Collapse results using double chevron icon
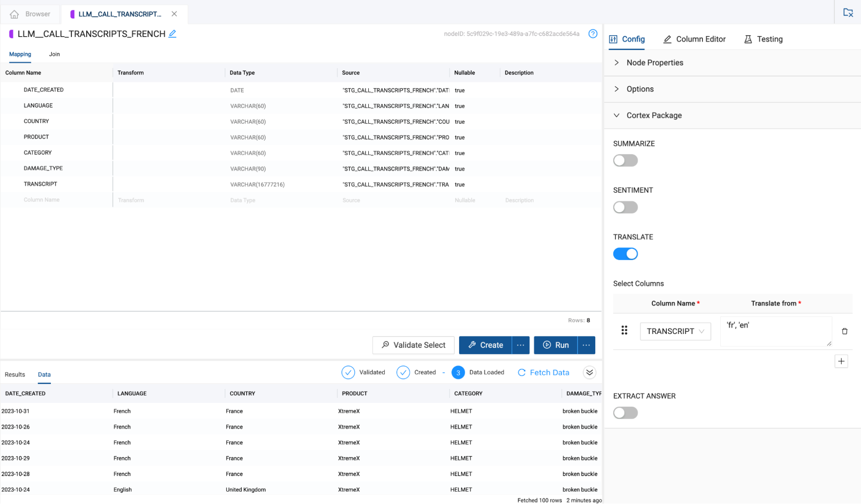 (x=589, y=372)
